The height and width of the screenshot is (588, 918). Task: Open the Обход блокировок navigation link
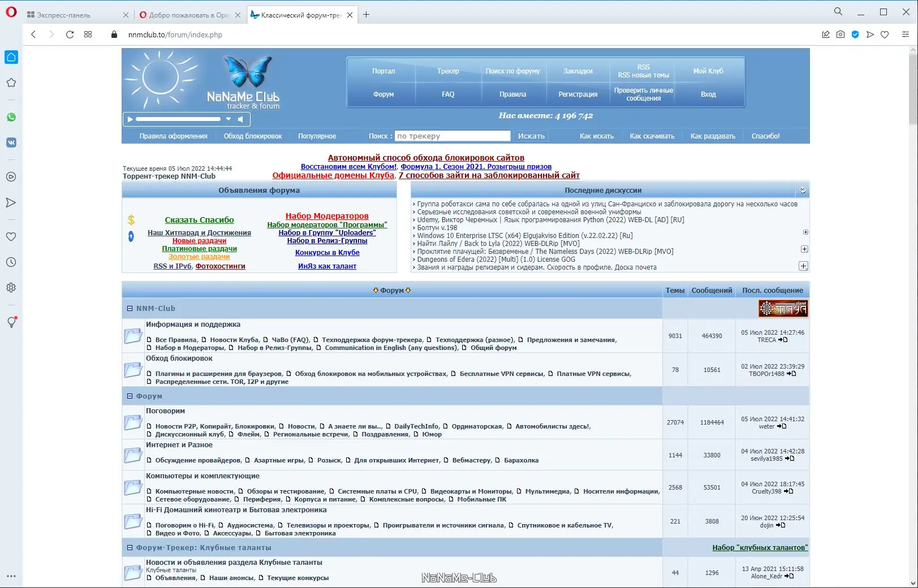click(x=252, y=136)
